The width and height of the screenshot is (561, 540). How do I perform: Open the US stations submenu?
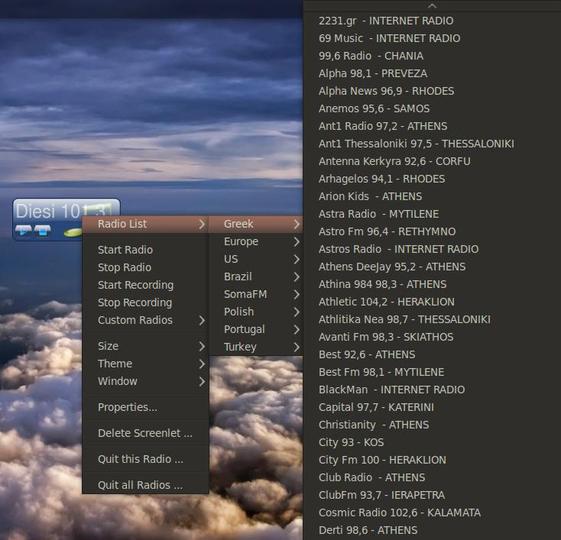click(256, 259)
